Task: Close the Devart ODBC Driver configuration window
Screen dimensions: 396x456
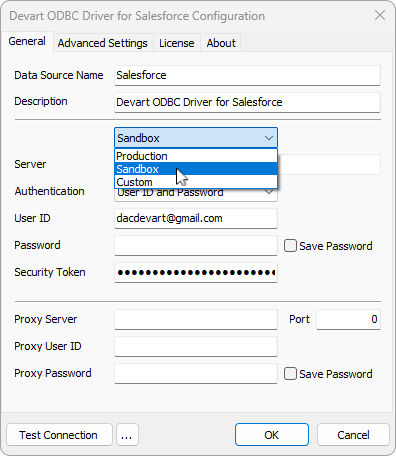Action: tap(380, 15)
